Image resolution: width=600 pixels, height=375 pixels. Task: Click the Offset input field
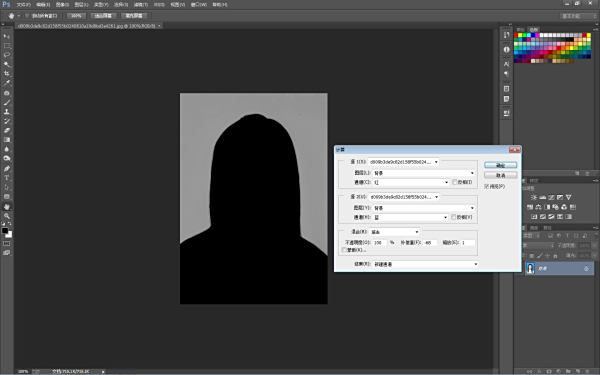tap(429, 243)
